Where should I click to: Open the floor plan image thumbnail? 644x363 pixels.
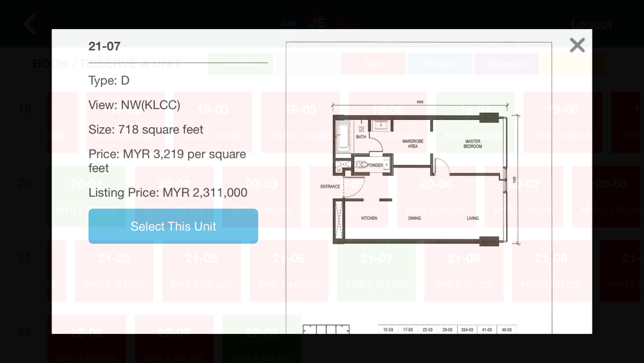tap(419, 188)
